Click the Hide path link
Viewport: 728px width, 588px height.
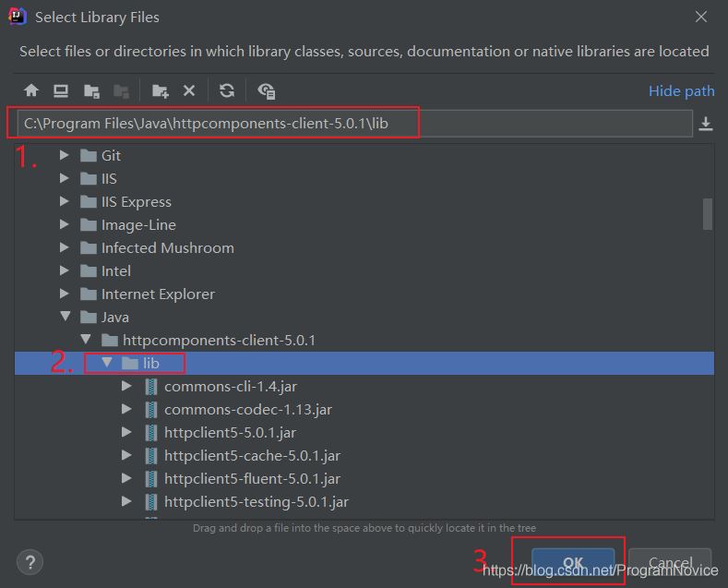point(682,91)
